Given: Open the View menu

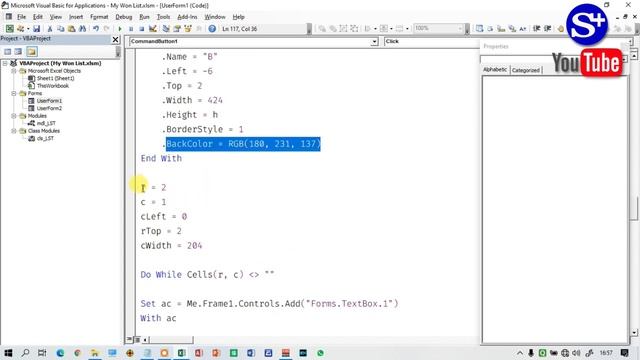Looking at the screenshot, I should [56, 17].
